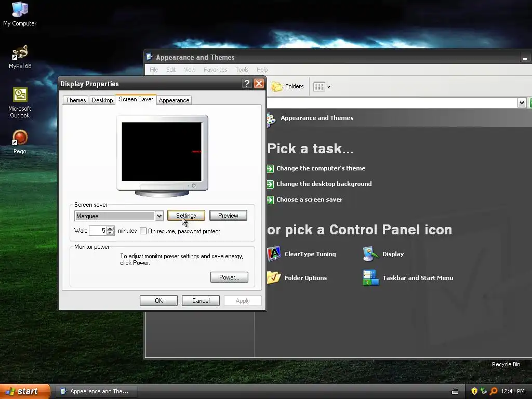Open My Computer desktop icon

tap(20, 14)
